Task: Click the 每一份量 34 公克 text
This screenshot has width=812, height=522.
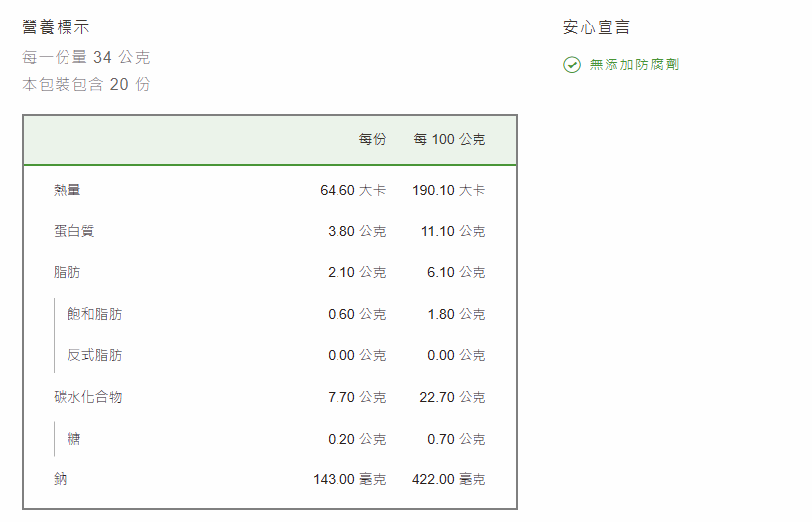Action: tap(86, 57)
